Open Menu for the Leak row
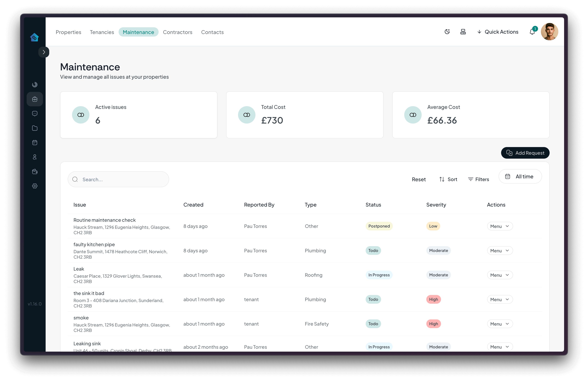Viewport: 588px width, 382px height. click(500, 275)
